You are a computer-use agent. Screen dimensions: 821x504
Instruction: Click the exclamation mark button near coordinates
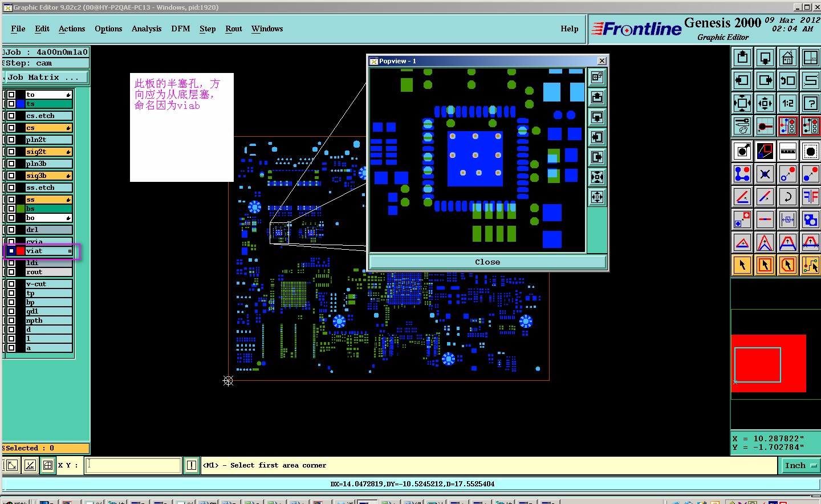point(192,465)
